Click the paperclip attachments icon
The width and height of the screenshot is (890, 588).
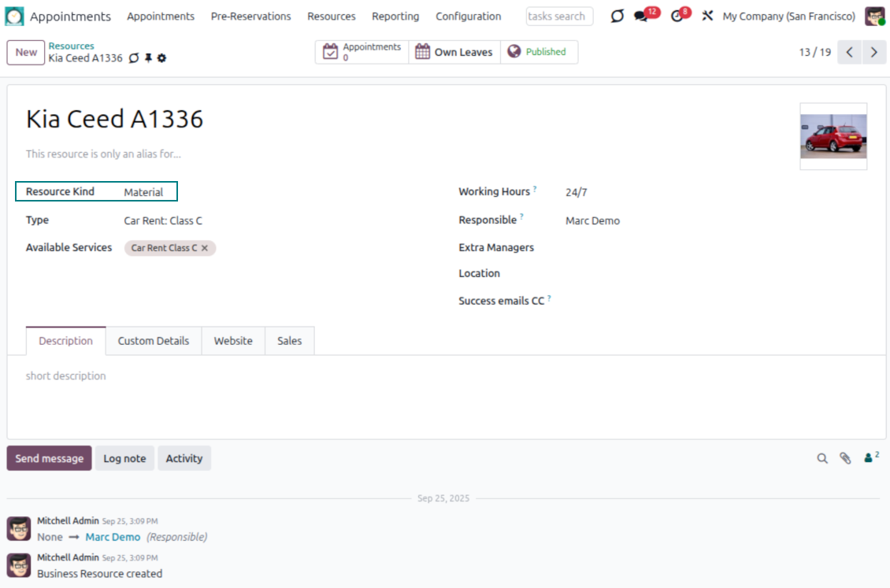click(845, 458)
